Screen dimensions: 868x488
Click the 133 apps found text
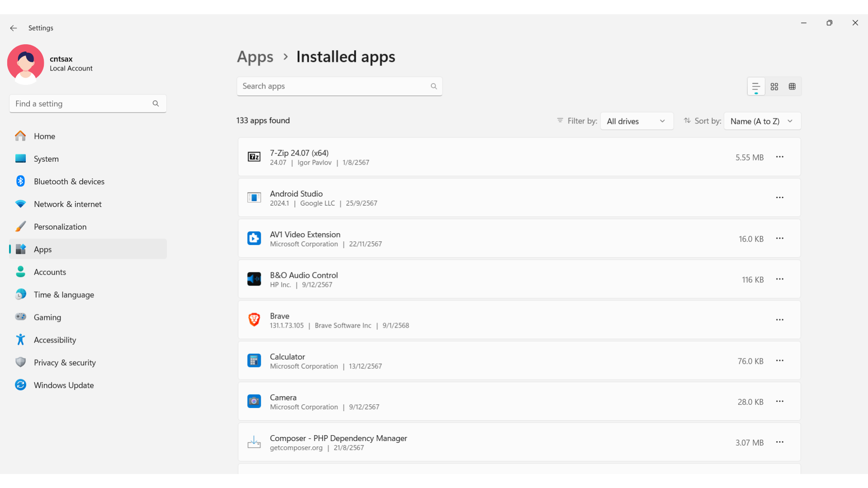point(263,121)
